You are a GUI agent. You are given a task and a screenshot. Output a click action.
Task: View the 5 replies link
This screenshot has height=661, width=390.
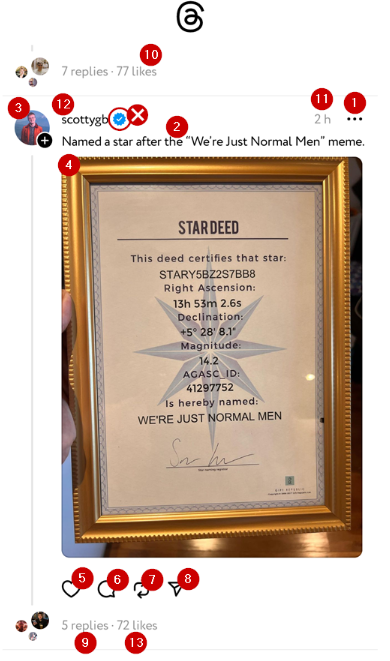tap(85, 625)
